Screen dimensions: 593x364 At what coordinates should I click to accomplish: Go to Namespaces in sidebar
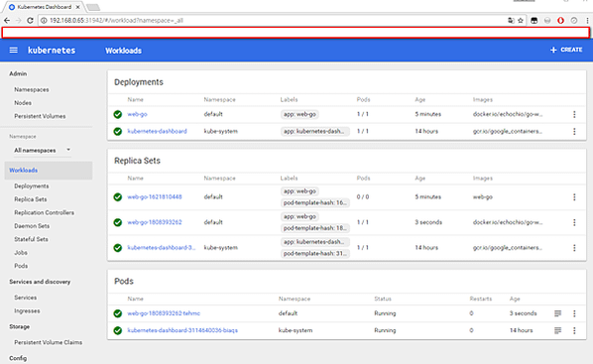click(32, 89)
